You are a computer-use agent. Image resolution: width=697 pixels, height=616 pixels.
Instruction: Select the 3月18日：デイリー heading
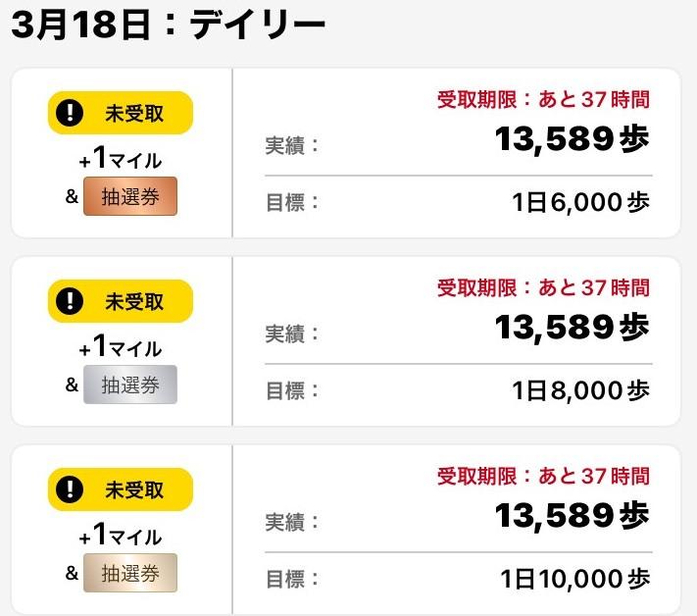(169, 25)
